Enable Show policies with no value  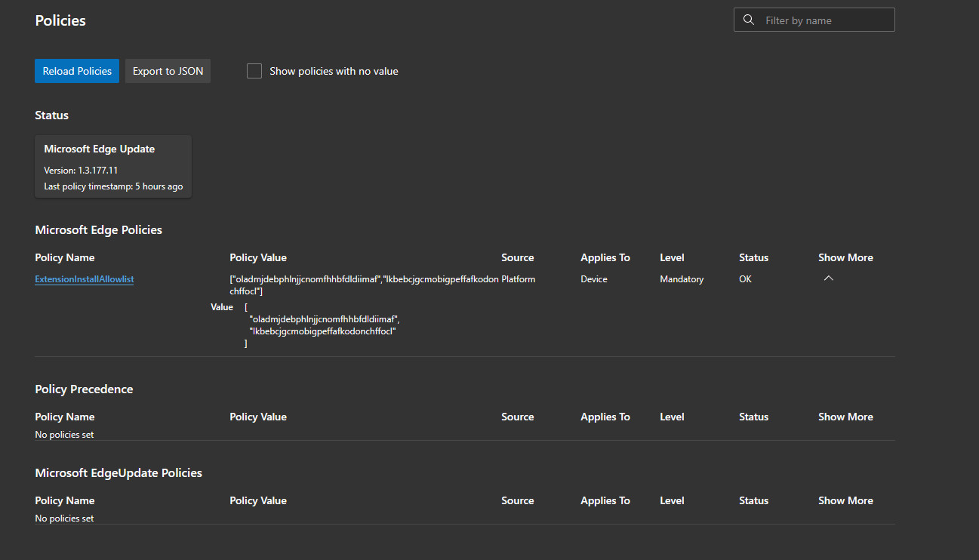(x=254, y=70)
